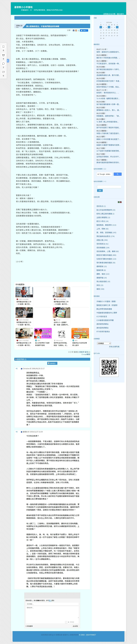Click the site article search text box
The width and height of the screenshot is (137, 644).
[x=109, y=187]
